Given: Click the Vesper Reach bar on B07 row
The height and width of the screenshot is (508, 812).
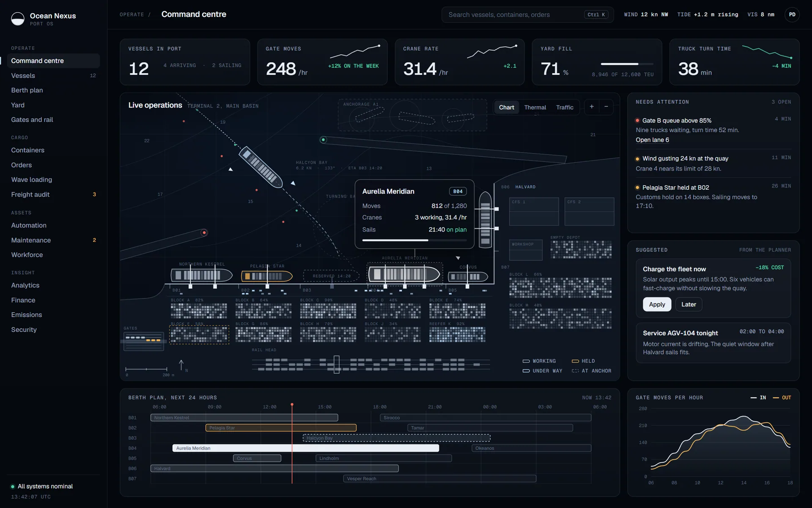Looking at the screenshot, I should point(440,479).
